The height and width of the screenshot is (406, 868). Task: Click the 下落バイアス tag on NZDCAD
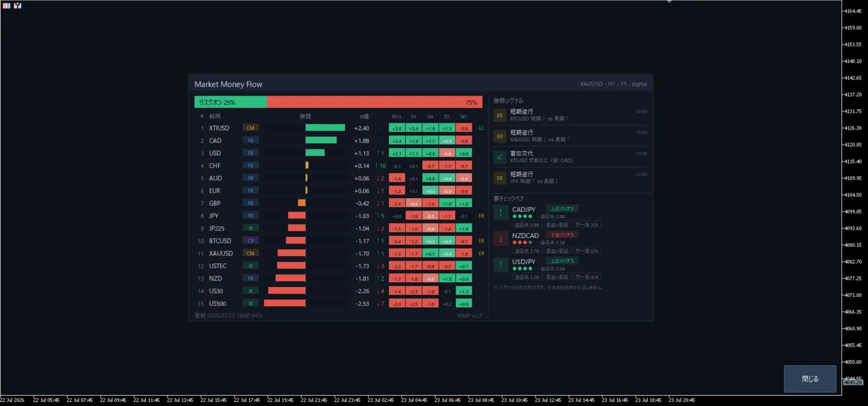[x=562, y=235]
